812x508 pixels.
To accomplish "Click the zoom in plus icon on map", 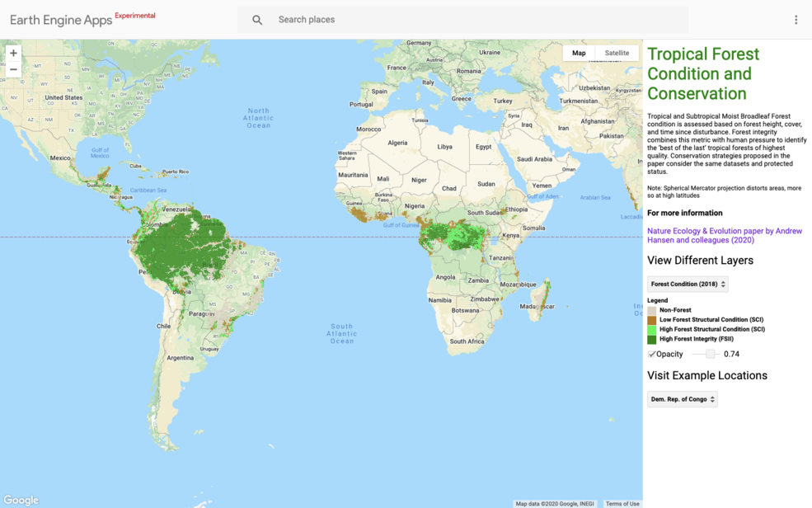I will coord(13,52).
